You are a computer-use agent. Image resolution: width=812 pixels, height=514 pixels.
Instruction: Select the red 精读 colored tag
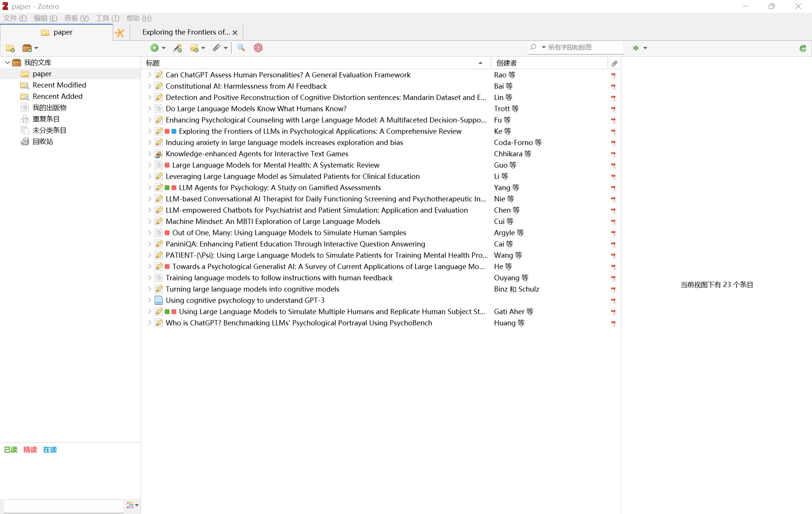pos(30,450)
